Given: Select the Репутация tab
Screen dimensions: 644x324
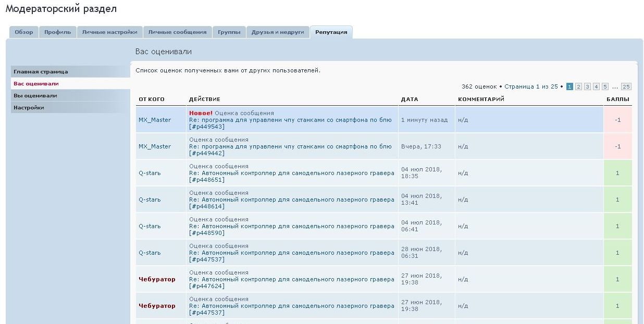Looking at the screenshot, I should pos(331,32).
